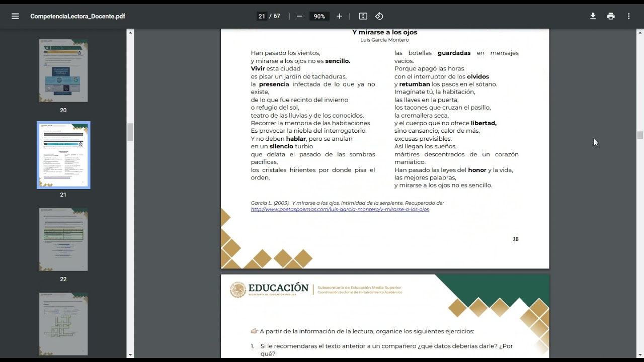
Task: Click the fit to page icon
Action: [x=363, y=16]
